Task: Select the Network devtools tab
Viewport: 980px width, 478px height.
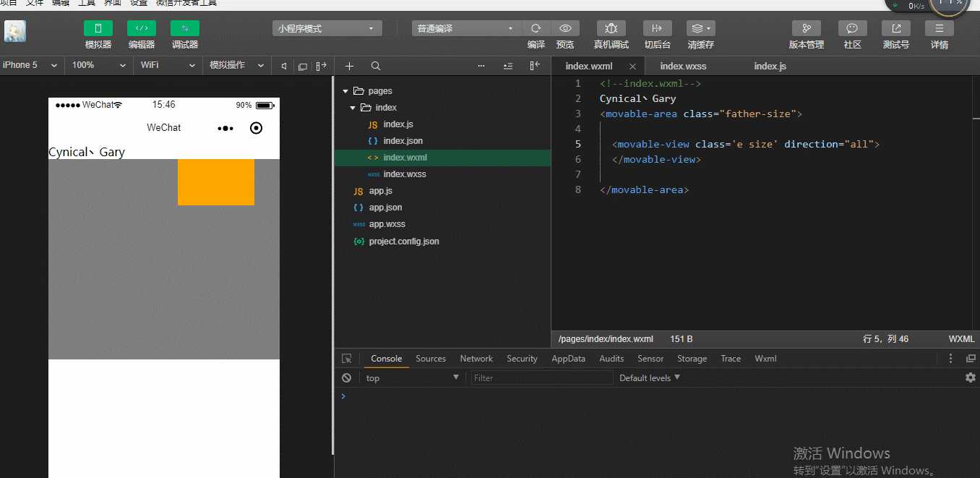Action: tap(476, 359)
